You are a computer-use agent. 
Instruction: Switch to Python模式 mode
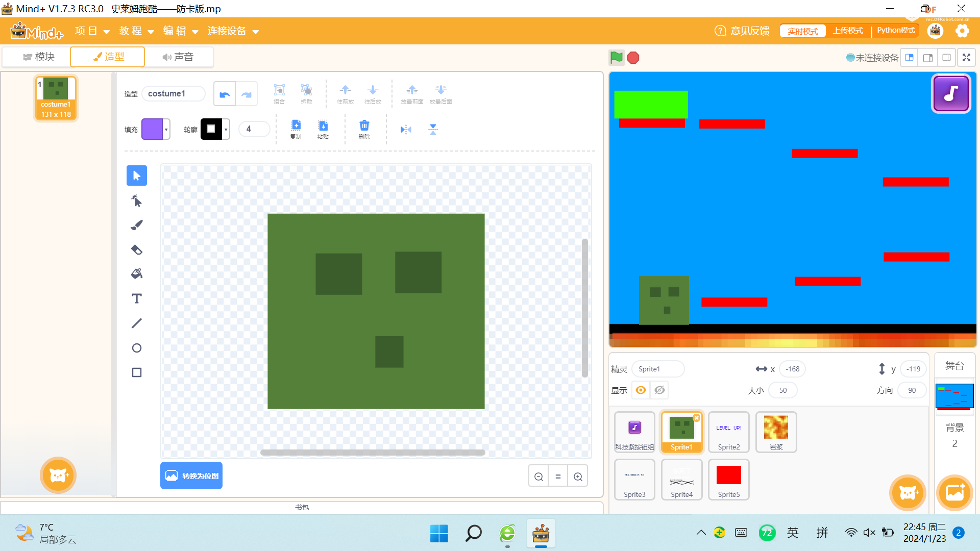[x=896, y=31]
